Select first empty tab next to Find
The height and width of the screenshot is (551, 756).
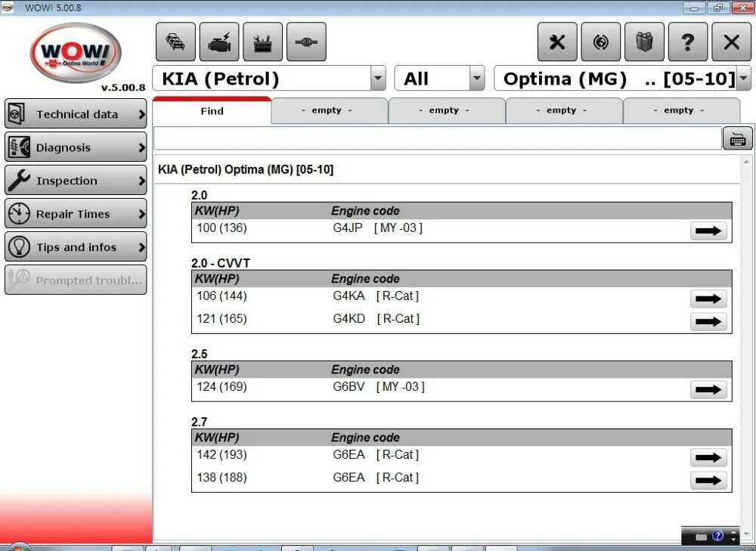click(330, 110)
